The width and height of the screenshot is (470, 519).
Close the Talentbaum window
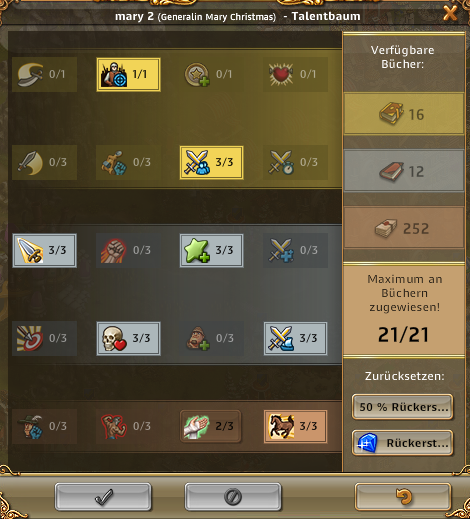point(450,13)
